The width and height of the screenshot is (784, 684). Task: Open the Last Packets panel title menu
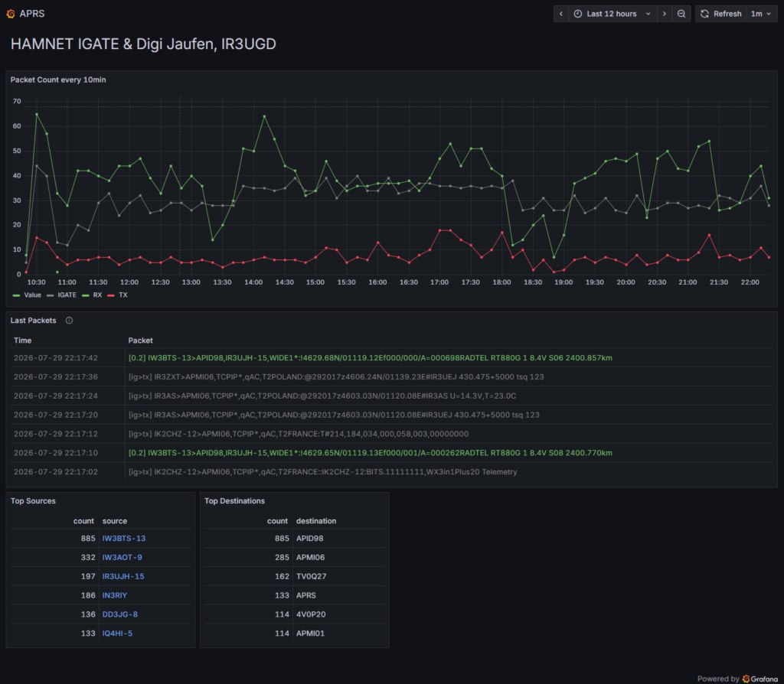34,321
